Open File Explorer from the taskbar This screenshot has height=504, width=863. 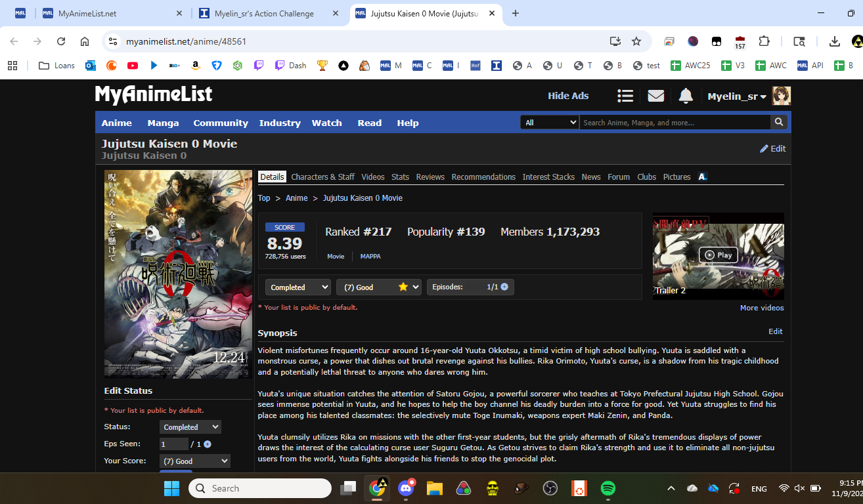[435, 488]
